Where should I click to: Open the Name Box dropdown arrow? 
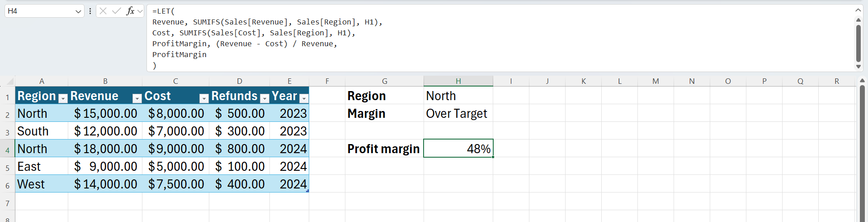pyautogui.click(x=78, y=11)
